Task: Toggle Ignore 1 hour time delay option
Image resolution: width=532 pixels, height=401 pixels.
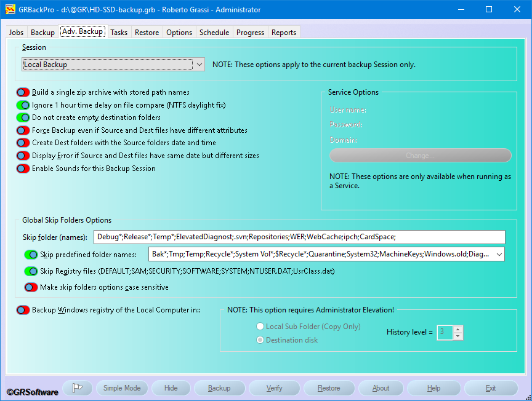Action: click(23, 105)
